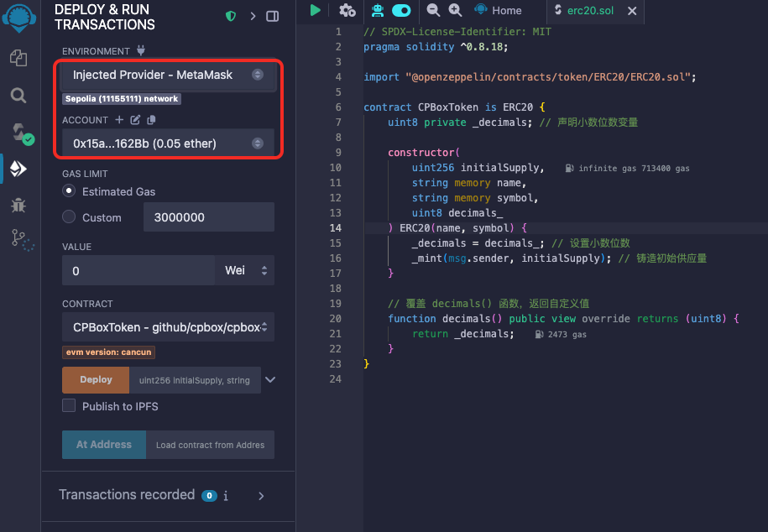This screenshot has width=768, height=532.
Task: Open the Debugger bug sidebar icon
Action: [x=18, y=205]
